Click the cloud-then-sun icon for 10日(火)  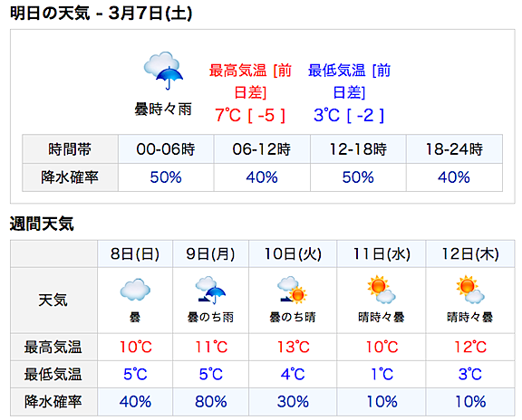pyautogui.click(x=293, y=290)
